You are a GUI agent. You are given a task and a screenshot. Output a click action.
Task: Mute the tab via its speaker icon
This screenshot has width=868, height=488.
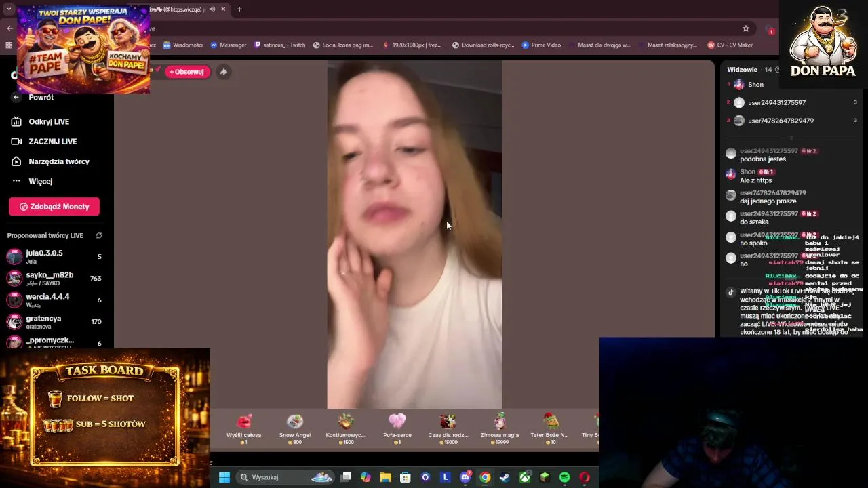tap(212, 9)
